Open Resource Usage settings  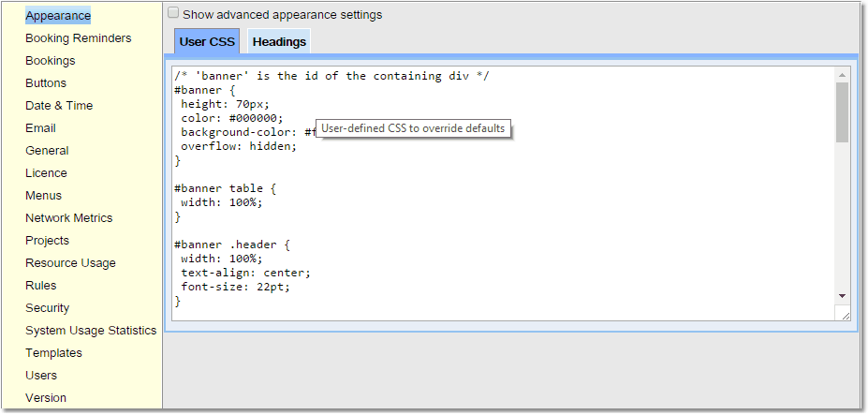tap(70, 263)
